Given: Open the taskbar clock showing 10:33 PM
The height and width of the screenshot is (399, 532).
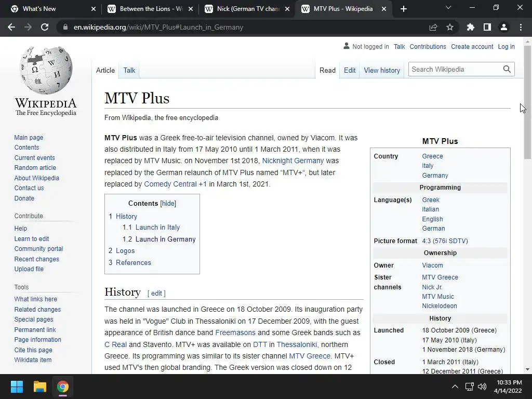Looking at the screenshot, I should coord(508,387).
